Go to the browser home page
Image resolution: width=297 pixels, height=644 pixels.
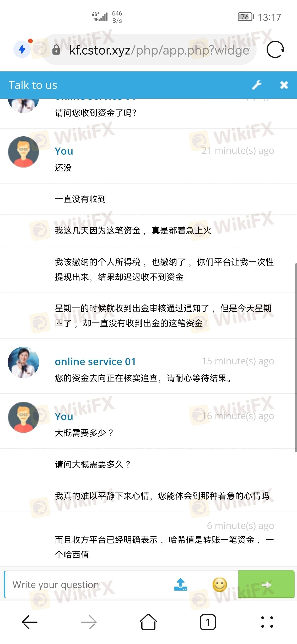pyautogui.click(x=148, y=622)
